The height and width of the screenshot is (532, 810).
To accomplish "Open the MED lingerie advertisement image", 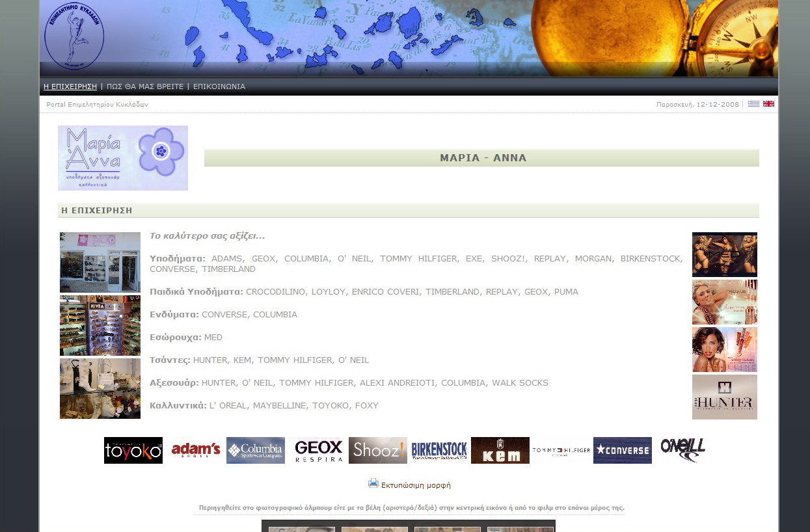I will tap(725, 254).
